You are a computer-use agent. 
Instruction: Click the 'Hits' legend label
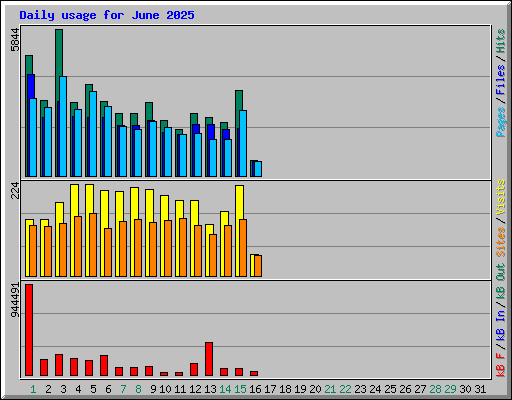point(501,41)
